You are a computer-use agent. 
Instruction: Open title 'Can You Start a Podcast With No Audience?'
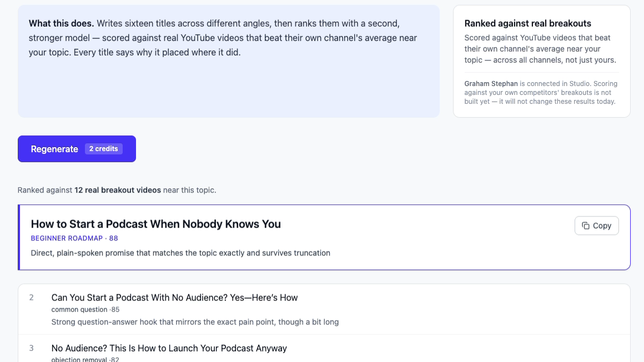pyautogui.click(x=174, y=298)
